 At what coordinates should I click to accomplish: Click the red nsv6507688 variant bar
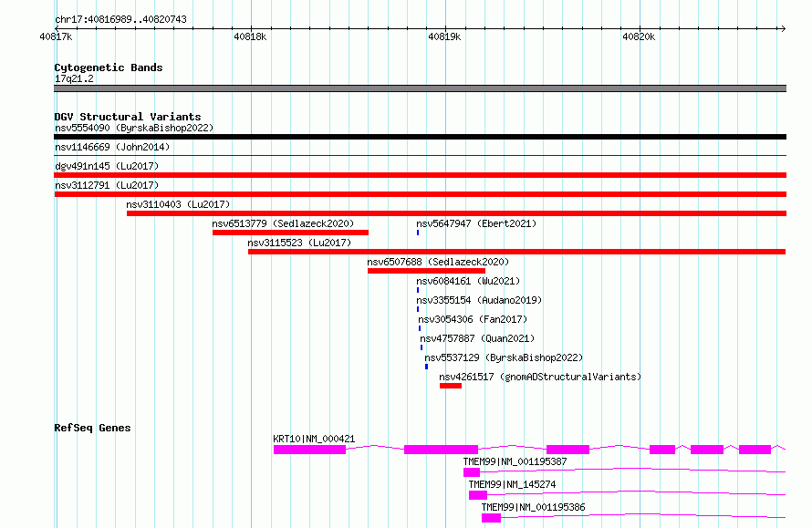point(426,271)
